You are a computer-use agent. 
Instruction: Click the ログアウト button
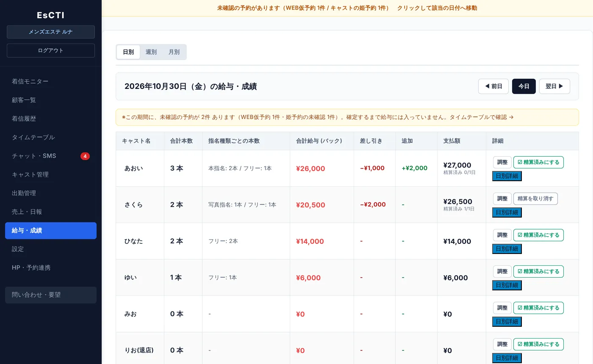tap(51, 50)
